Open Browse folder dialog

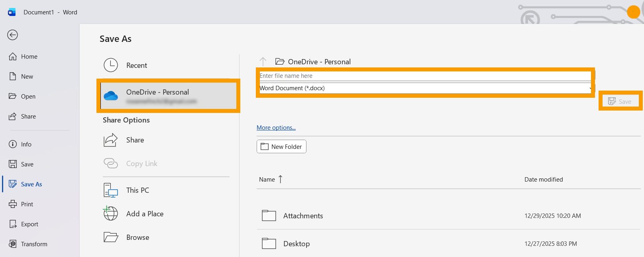point(137,237)
